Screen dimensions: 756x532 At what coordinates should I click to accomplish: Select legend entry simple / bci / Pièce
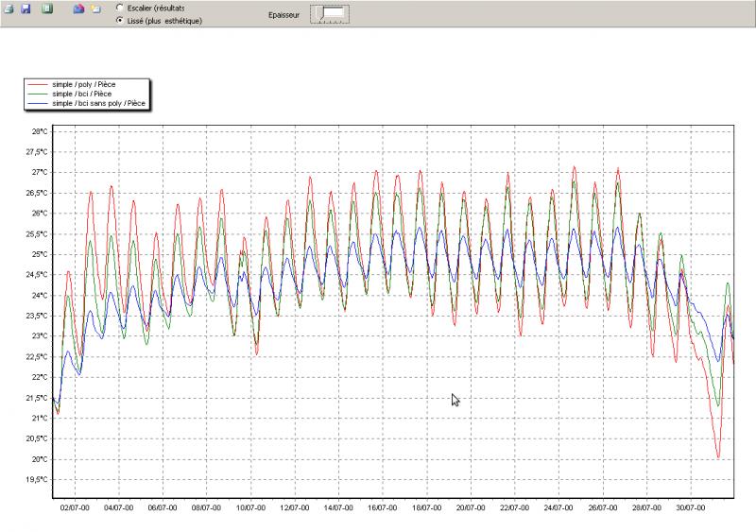[x=82, y=94]
